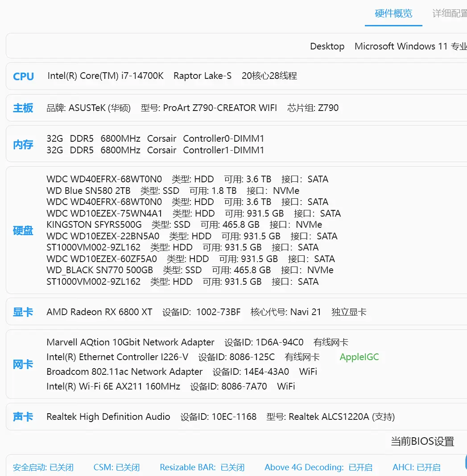Select WDC WD10EZEX-60ZF5A0 disk row
This screenshot has height=476, width=467.
[x=191, y=259]
